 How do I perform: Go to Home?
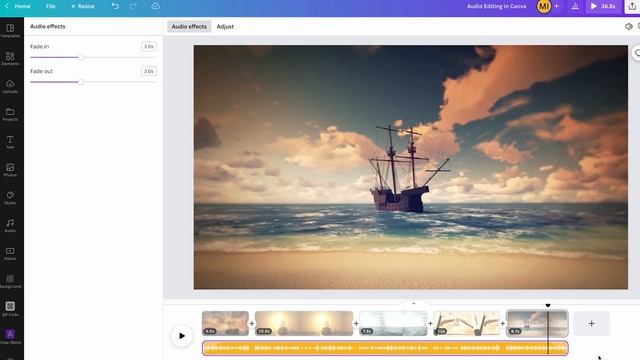click(x=22, y=6)
